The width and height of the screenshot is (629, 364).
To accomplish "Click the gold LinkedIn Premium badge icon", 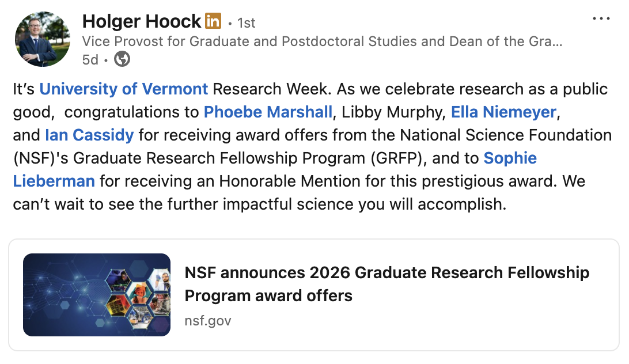I will pyautogui.click(x=213, y=22).
